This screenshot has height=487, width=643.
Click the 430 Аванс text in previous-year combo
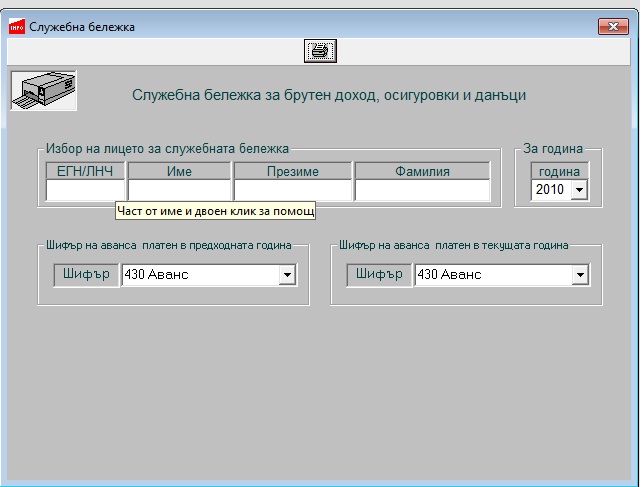pos(156,274)
